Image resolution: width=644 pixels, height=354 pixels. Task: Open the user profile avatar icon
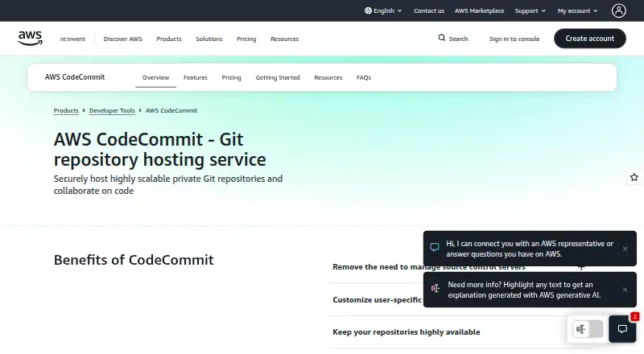click(618, 10)
